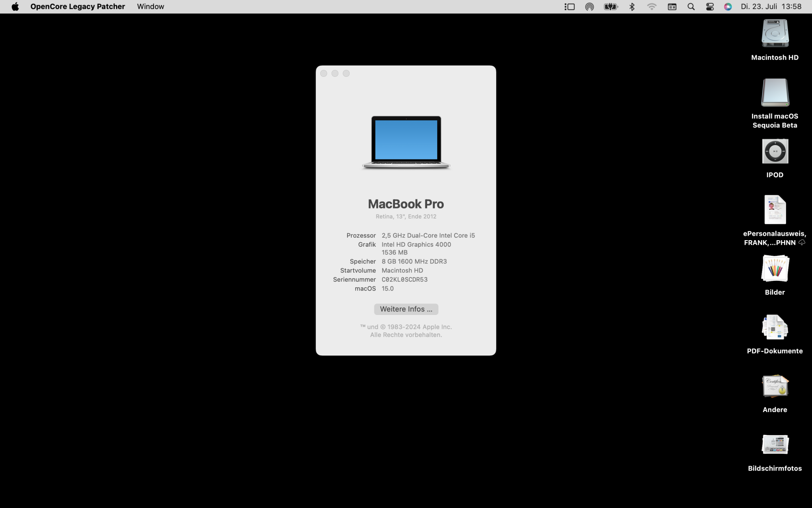Click the Weitere Infos button
The image size is (812, 508).
(406, 309)
